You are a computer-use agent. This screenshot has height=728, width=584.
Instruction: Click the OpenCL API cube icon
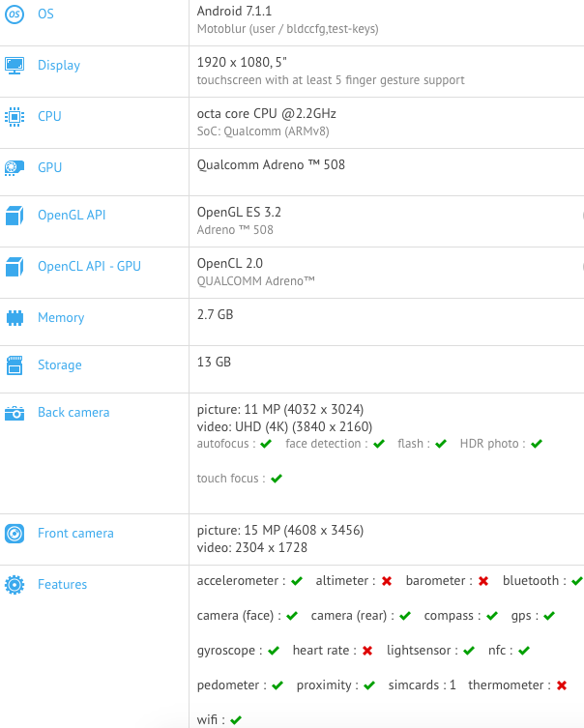(x=15, y=267)
